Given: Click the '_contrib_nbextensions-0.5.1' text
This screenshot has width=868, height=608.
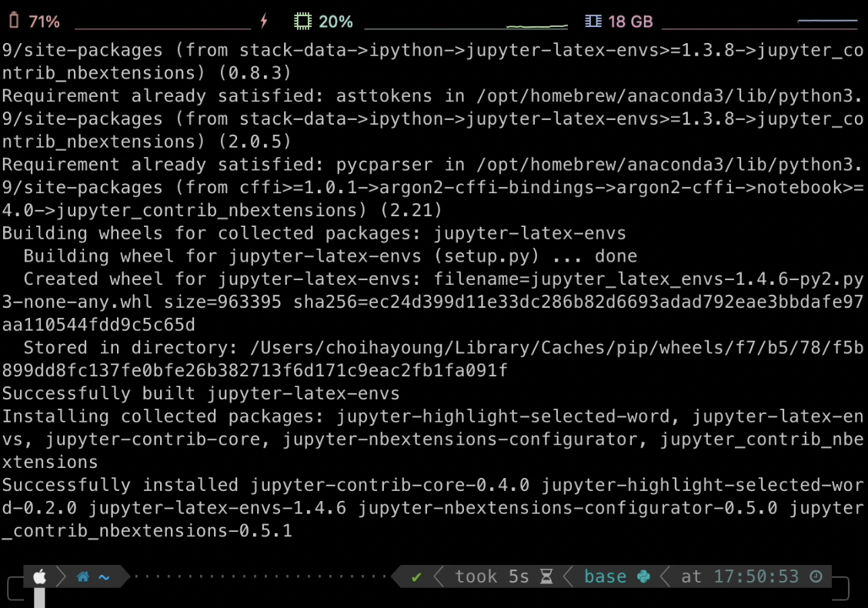Looking at the screenshot, I should pyautogui.click(x=147, y=531).
